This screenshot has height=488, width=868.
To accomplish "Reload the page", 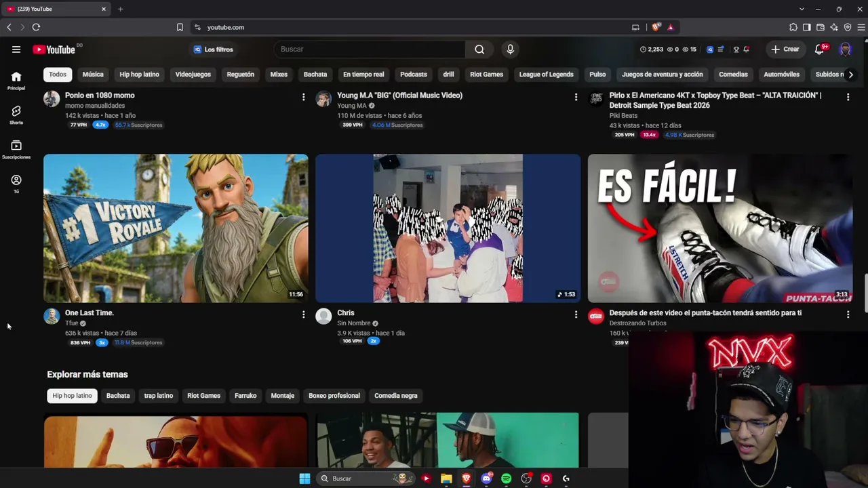I will [x=36, y=27].
